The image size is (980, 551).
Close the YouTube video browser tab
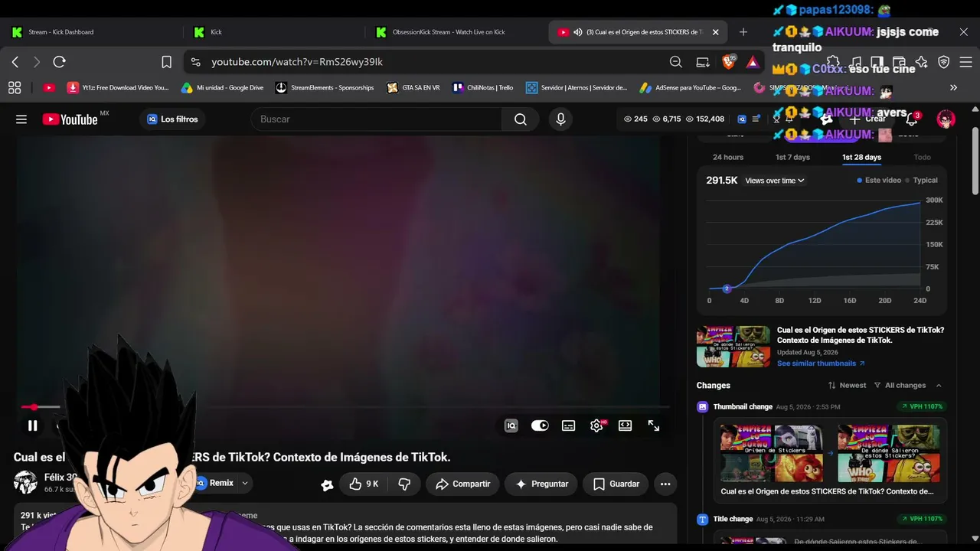tap(716, 32)
